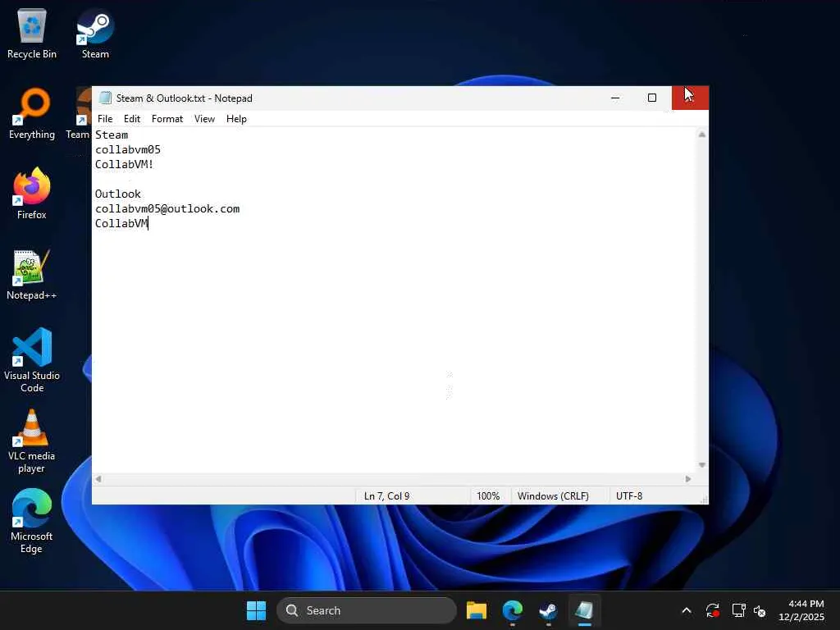Open the View menu in Notepad
The image size is (840, 630).
click(204, 119)
